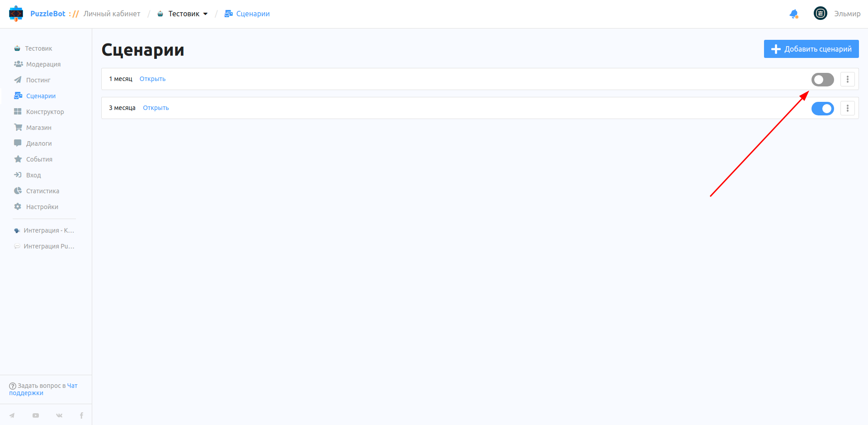Open the 1 месяц scenario via Открыть

click(x=153, y=79)
